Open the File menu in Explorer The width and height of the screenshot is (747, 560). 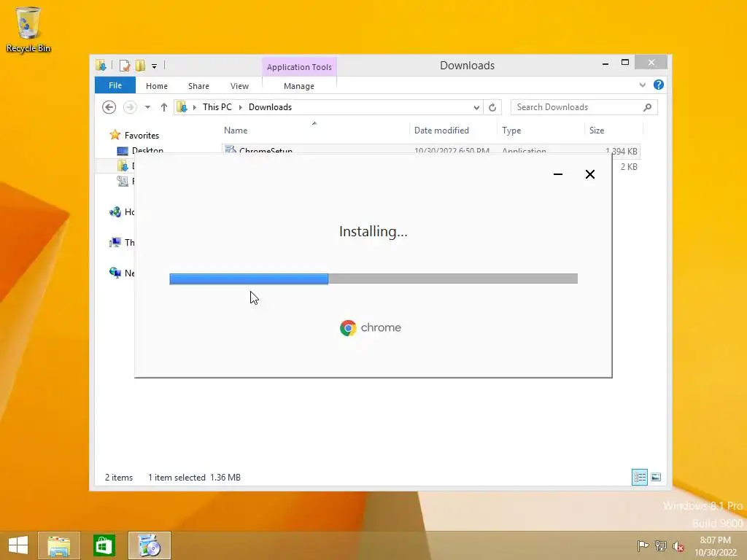115,85
